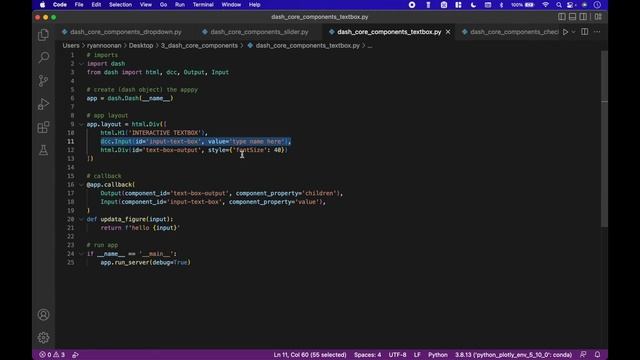Toggle the bottom panel layout
The width and height of the screenshot is (640, 360).
[572, 17]
